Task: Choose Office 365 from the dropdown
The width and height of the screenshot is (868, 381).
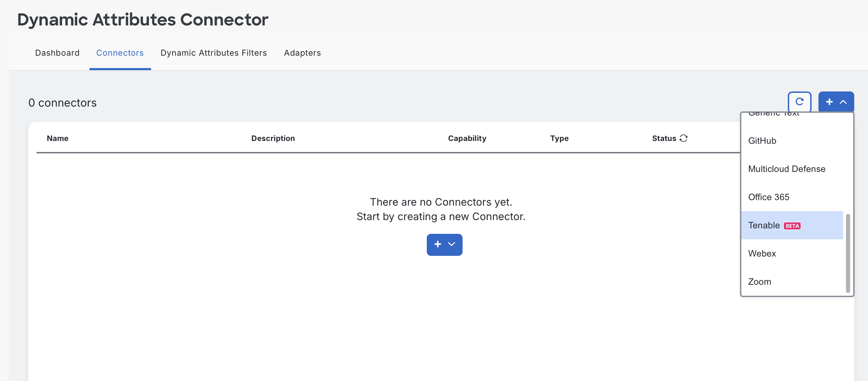Action: pyautogui.click(x=769, y=197)
